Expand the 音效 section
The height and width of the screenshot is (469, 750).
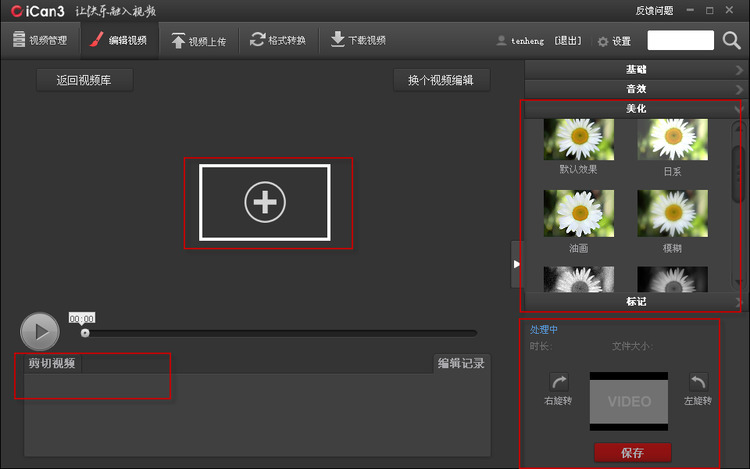(634, 89)
